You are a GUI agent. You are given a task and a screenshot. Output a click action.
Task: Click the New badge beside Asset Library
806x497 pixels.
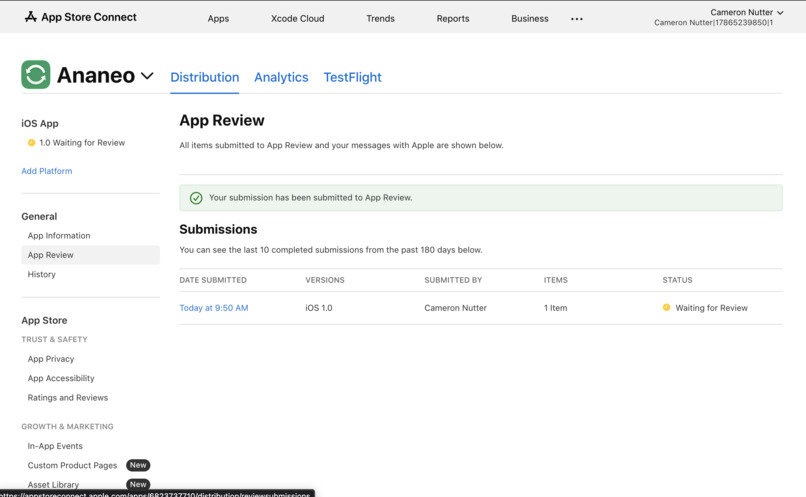coord(138,484)
